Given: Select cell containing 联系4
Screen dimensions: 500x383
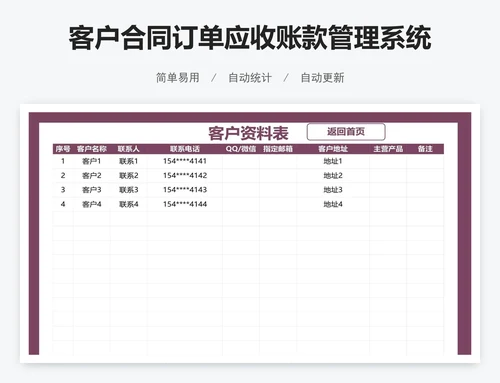Looking at the screenshot, I should [x=129, y=204].
